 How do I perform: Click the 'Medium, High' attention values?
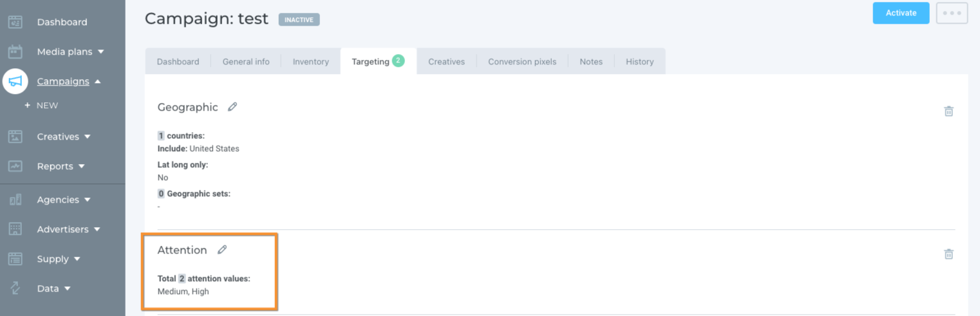click(183, 292)
